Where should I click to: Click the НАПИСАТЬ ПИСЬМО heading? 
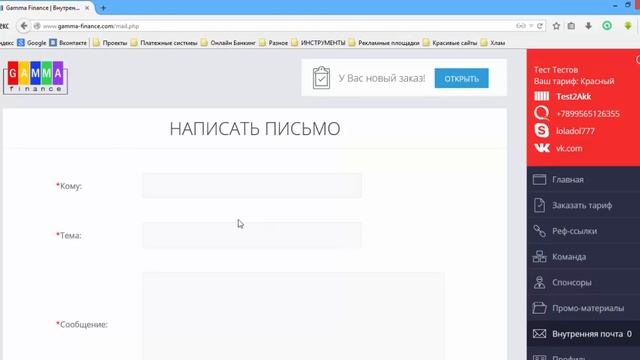point(255,129)
